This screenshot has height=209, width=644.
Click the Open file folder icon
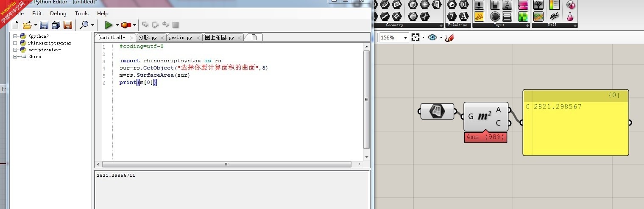tap(27, 25)
